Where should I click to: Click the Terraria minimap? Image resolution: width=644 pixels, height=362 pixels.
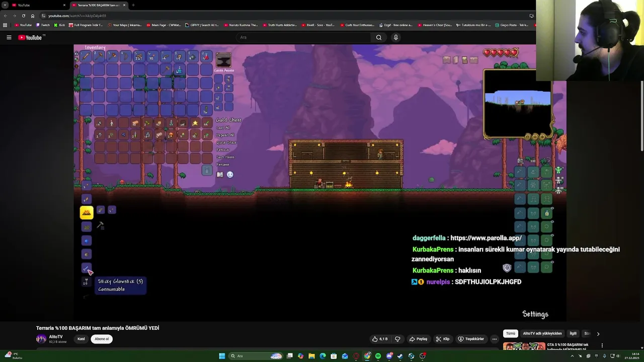pyautogui.click(x=518, y=104)
